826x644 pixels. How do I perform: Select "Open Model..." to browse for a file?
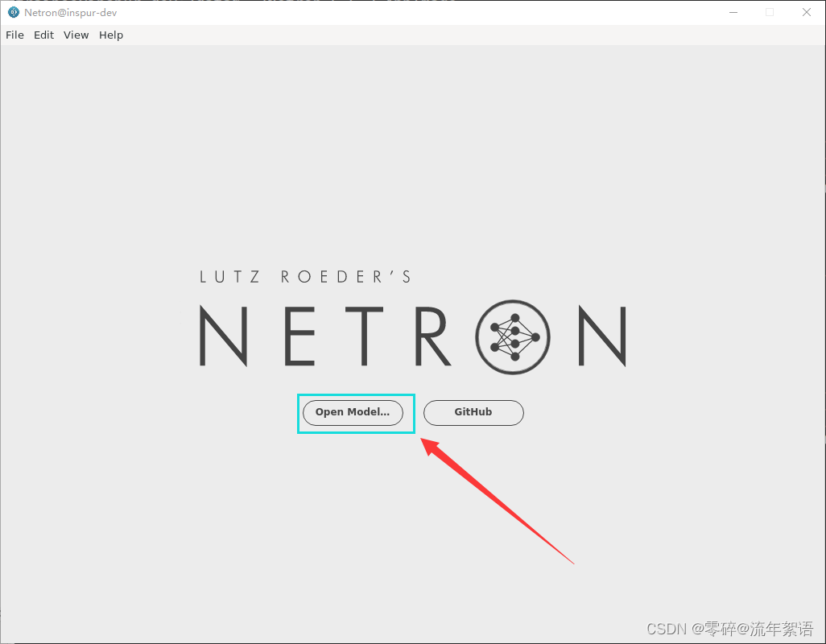tap(352, 412)
